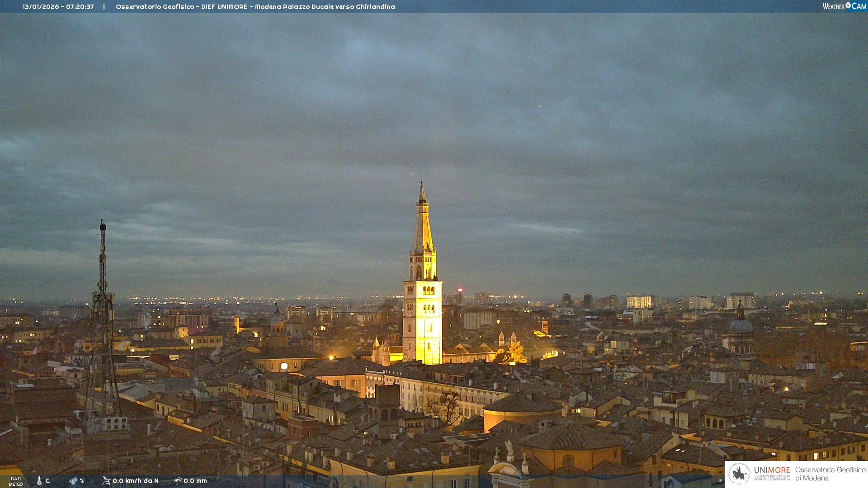Click the UNIMORE circular seal emblem

pos(739,474)
